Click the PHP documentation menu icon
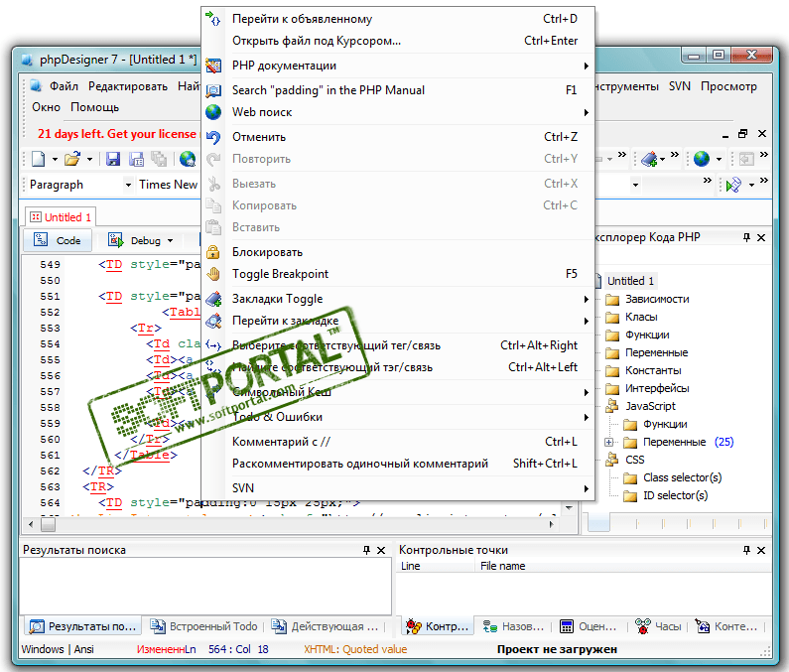This screenshot has height=672, width=789. coord(213,66)
